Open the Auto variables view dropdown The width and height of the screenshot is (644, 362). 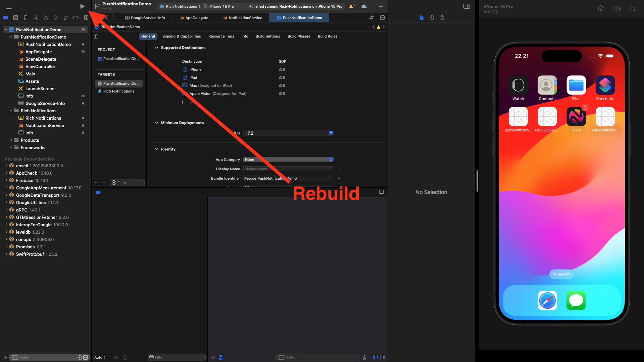click(x=100, y=357)
